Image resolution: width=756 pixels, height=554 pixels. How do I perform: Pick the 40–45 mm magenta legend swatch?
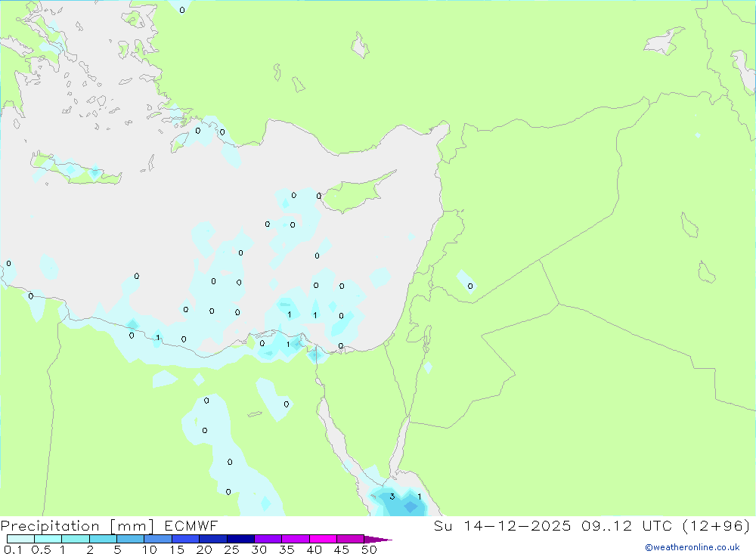323,539
